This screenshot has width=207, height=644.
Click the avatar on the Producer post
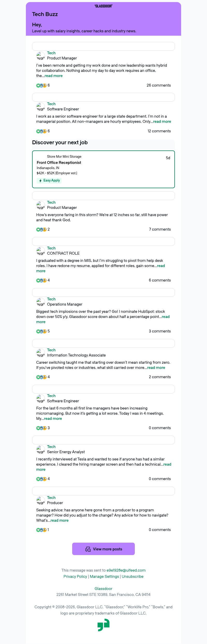pyautogui.click(x=40, y=500)
